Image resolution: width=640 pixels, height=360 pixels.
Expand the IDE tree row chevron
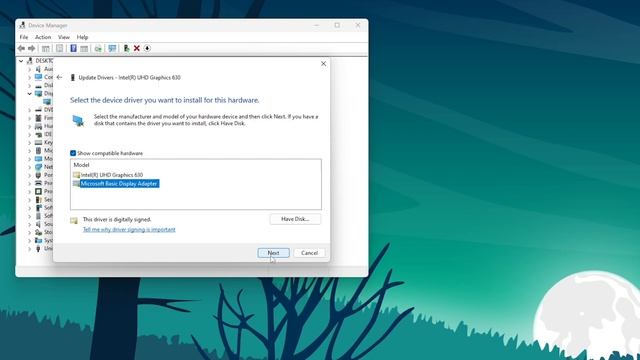[29, 134]
